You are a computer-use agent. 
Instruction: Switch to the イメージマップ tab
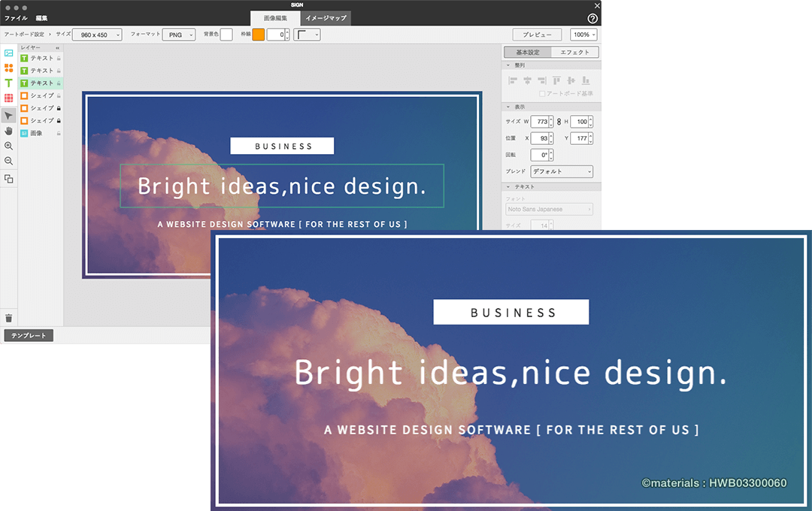click(326, 18)
